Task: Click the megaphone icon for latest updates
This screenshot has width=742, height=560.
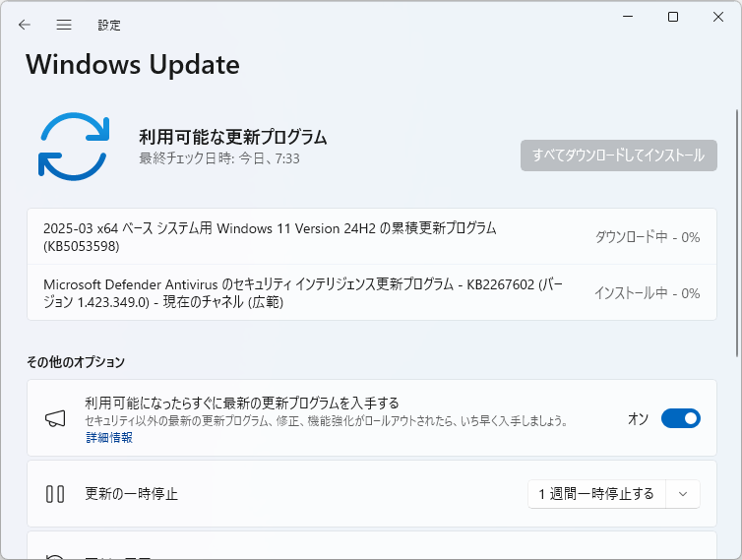Action: coord(55,418)
